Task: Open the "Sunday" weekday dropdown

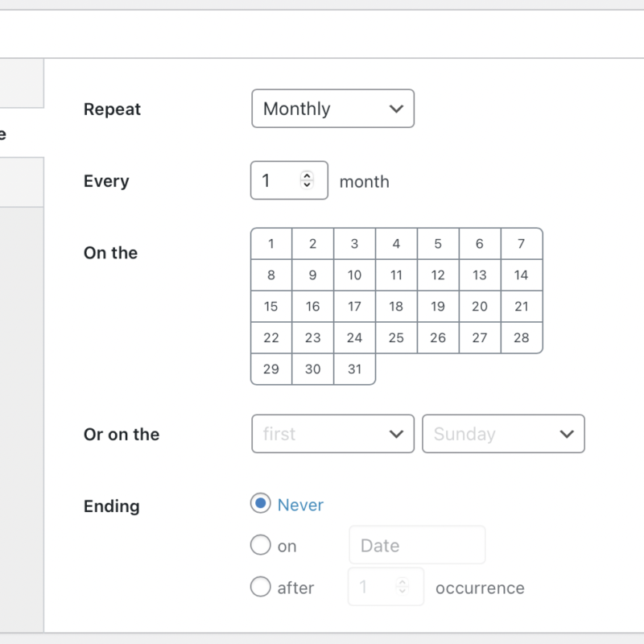Action: [503, 434]
